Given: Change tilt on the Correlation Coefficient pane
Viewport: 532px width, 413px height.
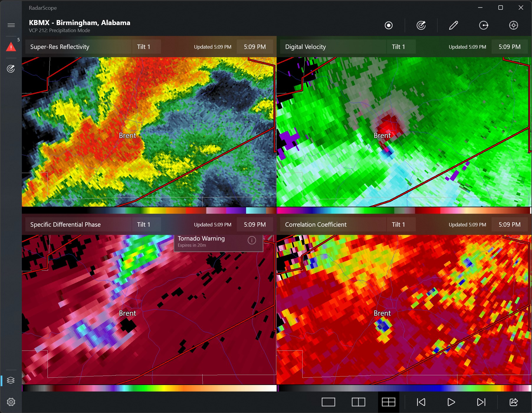Looking at the screenshot, I should (401, 224).
